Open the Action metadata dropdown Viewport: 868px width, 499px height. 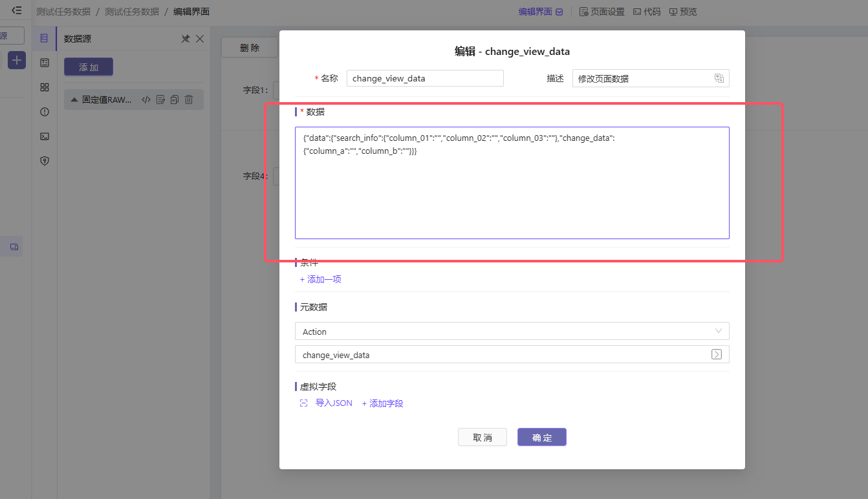point(512,331)
